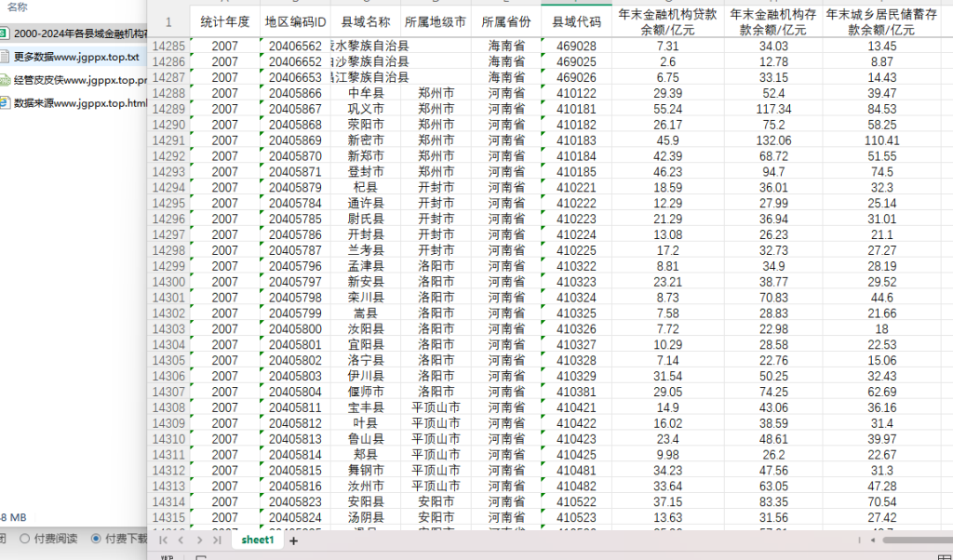The height and width of the screenshot is (560, 953).
Task: Click the county code cell 410381
Action: pyautogui.click(x=576, y=392)
